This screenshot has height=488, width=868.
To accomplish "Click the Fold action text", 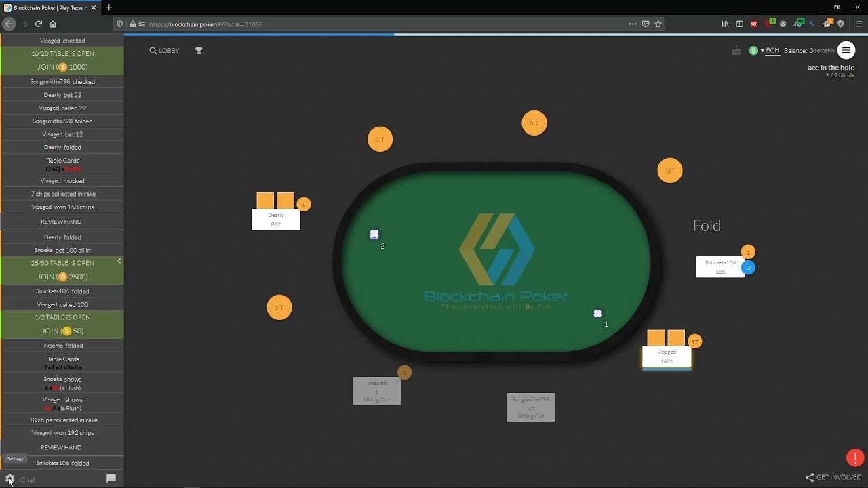I will click(707, 226).
